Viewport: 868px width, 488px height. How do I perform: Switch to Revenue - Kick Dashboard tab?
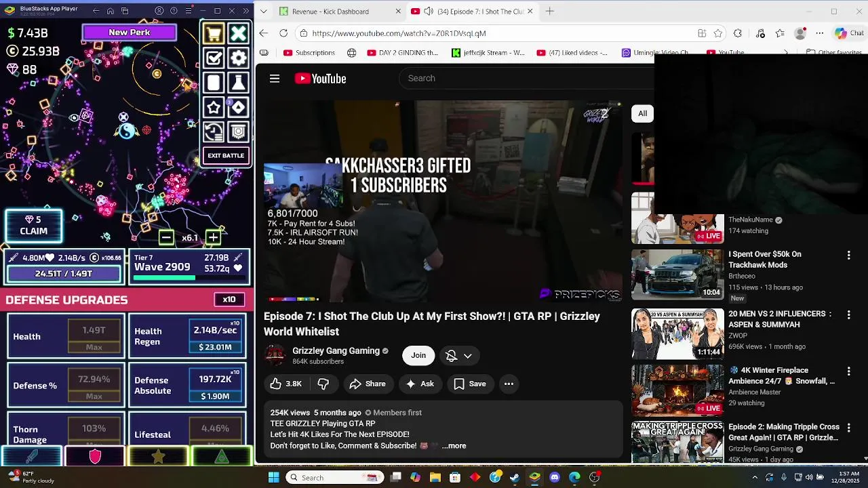pyautogui.click(x=339, y=12)
